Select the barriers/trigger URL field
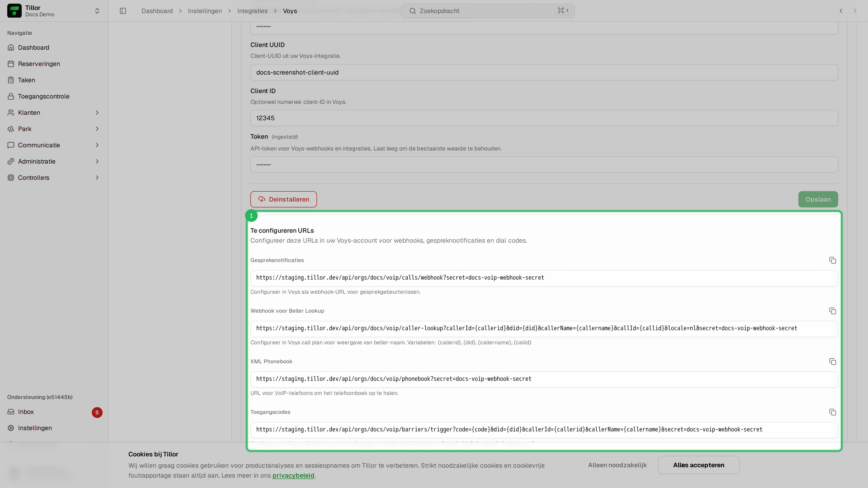The height and width of the screenshot is (488, 868). (544, 430)
